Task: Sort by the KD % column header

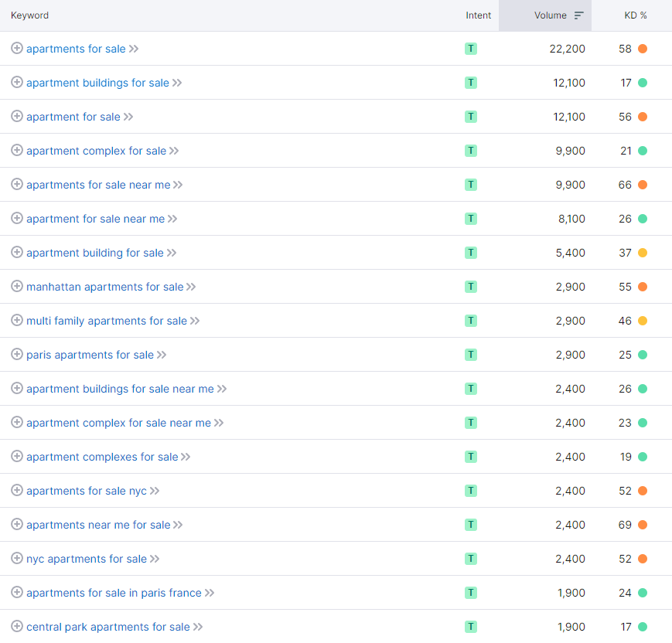Action: click(x=635, y=15)
